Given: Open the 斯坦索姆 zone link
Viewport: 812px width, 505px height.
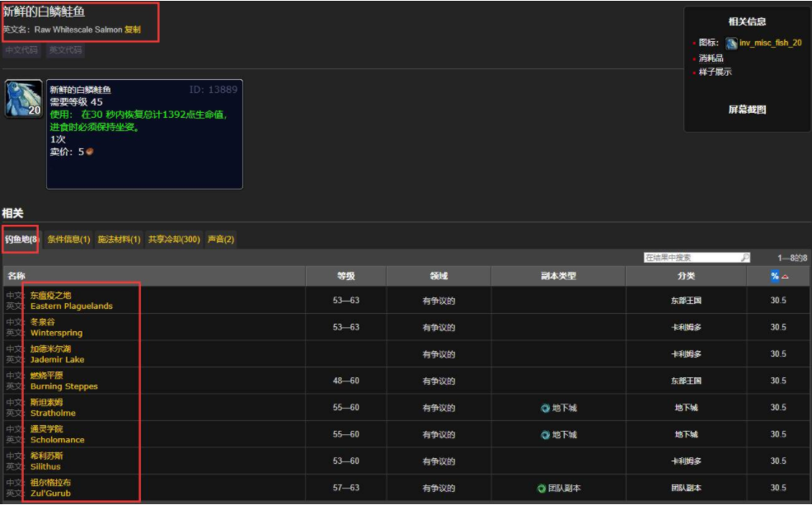Looking at the screenshot, I should point(47,403).
